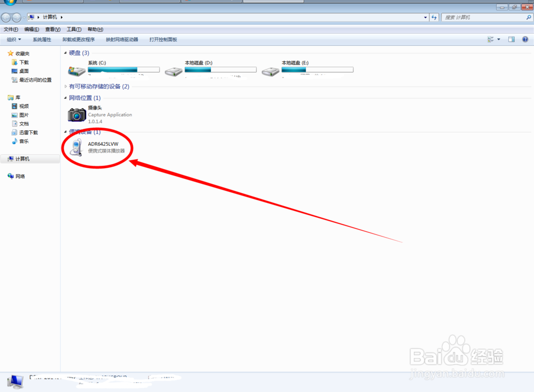
Task: Open the File (文件) menu
Action: point(11,29)
